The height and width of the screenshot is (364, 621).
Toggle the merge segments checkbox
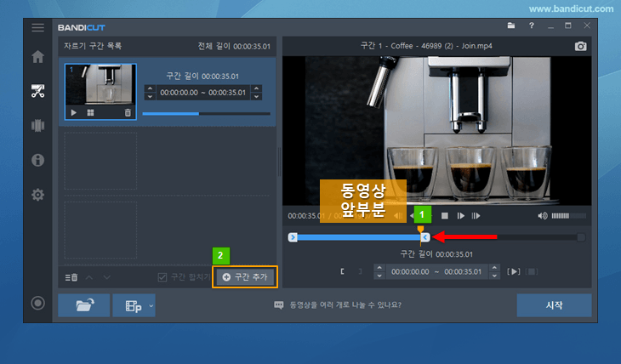[162, 277]
